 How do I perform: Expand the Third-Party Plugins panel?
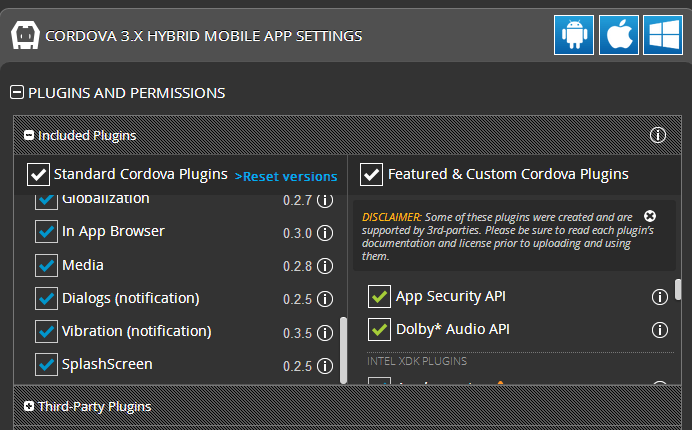29,407
